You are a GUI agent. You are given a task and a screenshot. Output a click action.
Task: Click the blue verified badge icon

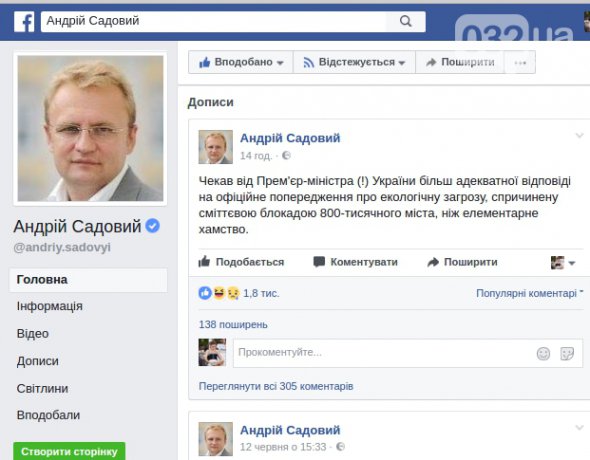tap(152, 226)
